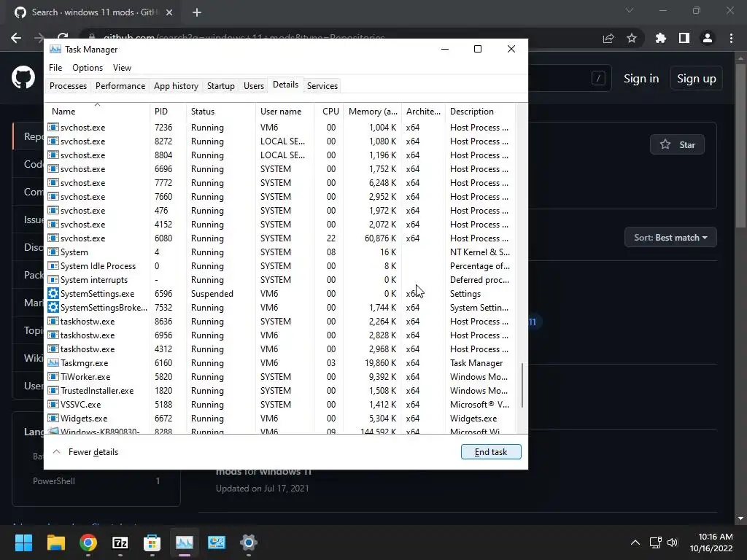Screen dimensions: 747x560
Task: Select SystemSettings.exe gear icon row
Action: tap(53, 294)
